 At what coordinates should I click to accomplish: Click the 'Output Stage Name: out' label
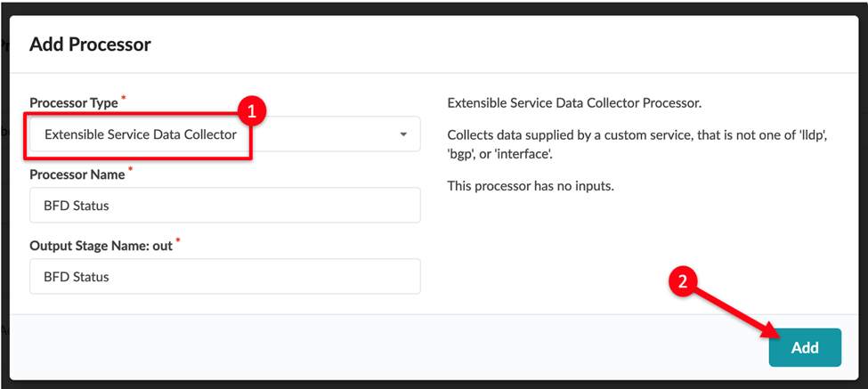(101, 245)
